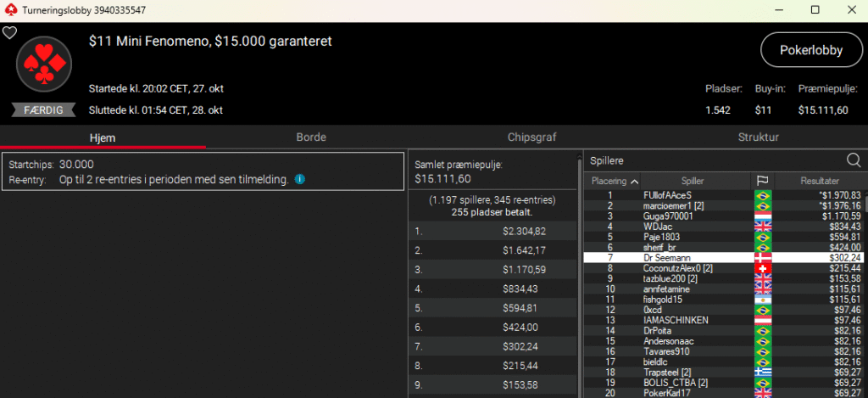Sort players by Placering column
Viewport: 868px width, 398px height.
click(615, 181)
